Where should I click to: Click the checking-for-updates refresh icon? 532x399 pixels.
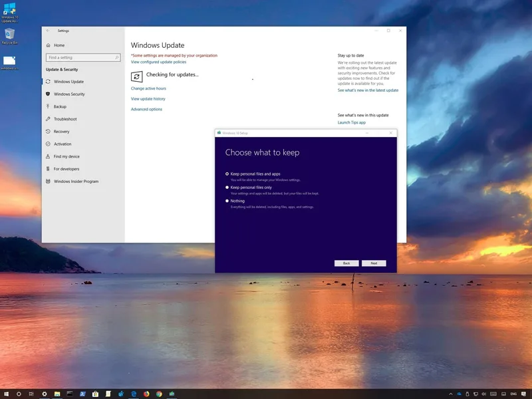click(136, 76)
